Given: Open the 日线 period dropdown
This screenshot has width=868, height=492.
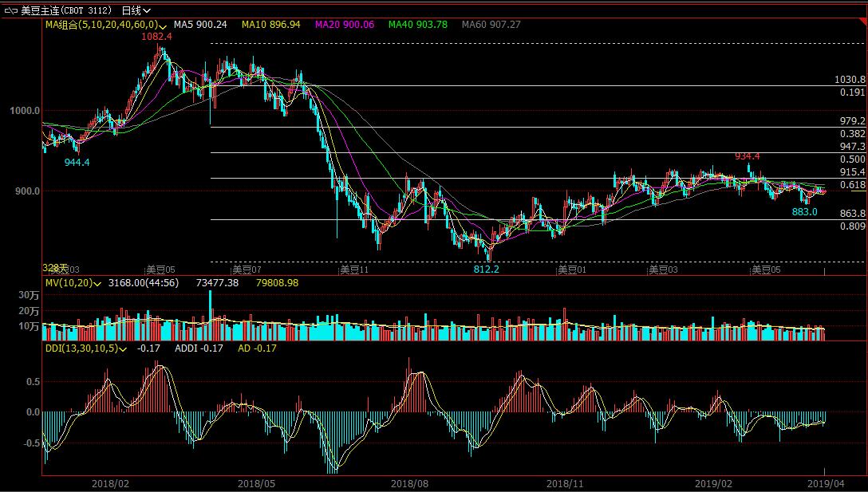Looking at the screenshot, I should click(136, 10).
